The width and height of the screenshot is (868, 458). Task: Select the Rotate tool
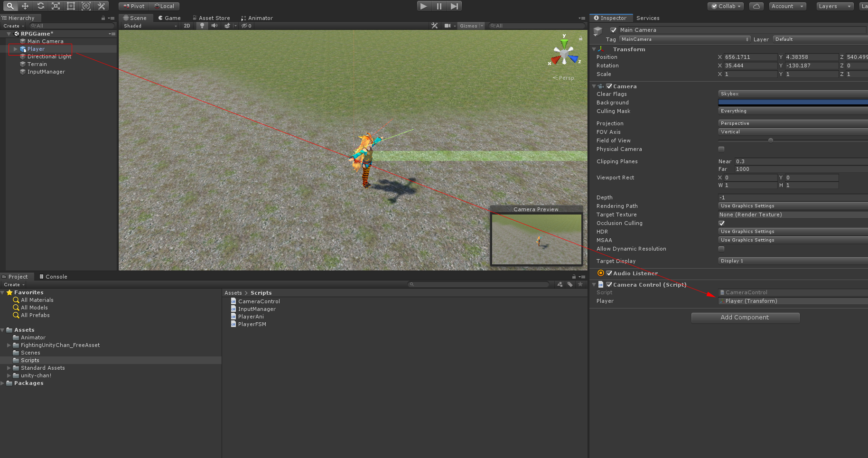40,6
